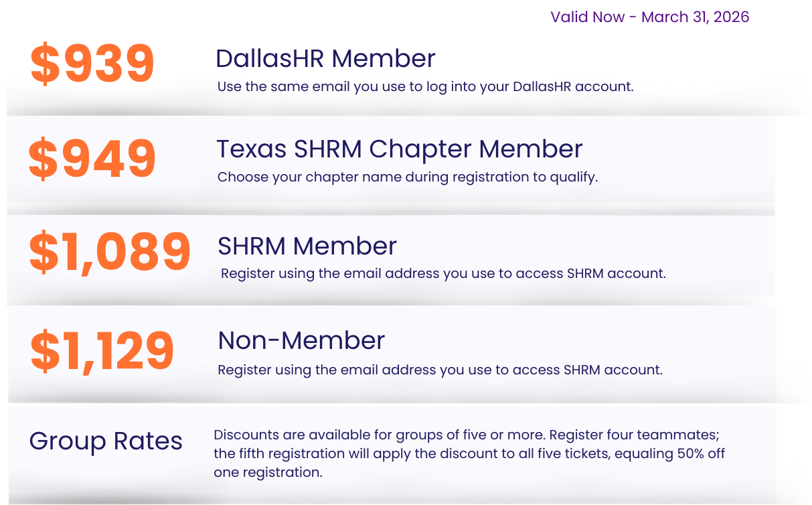Screen dimensions: 812x505
Task: Select the $949 price
Action: [x=92, y=159]
